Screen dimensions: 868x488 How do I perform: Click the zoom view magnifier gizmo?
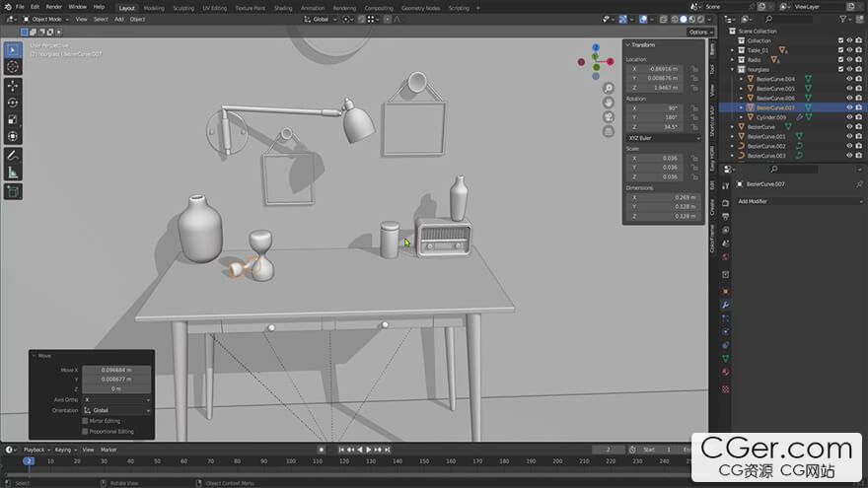(609, 88)
